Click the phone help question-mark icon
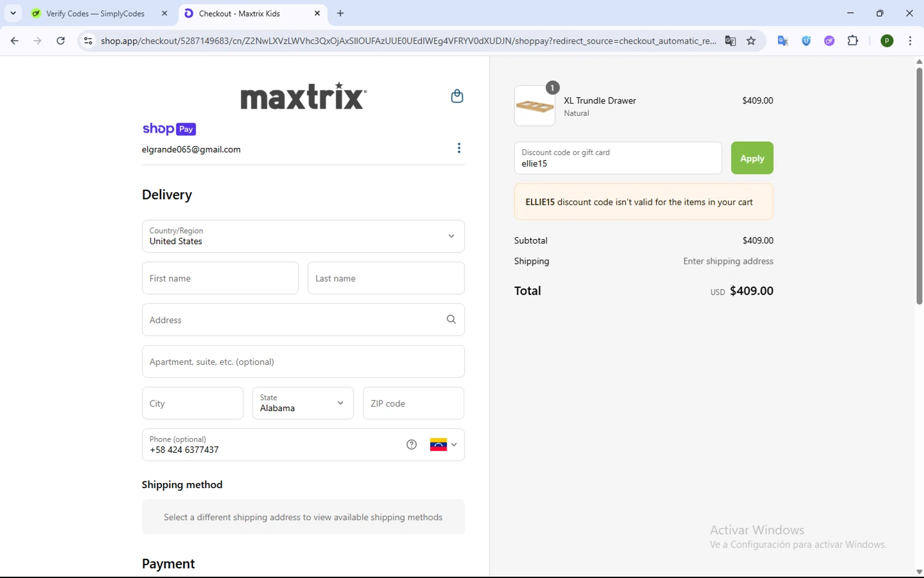 click(x=411, y=444)
